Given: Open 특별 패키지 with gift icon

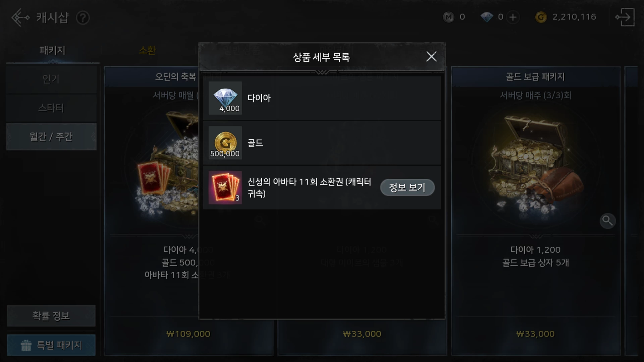Looking at the screenshot, I should pyautogui.click(x=51, y=345).
